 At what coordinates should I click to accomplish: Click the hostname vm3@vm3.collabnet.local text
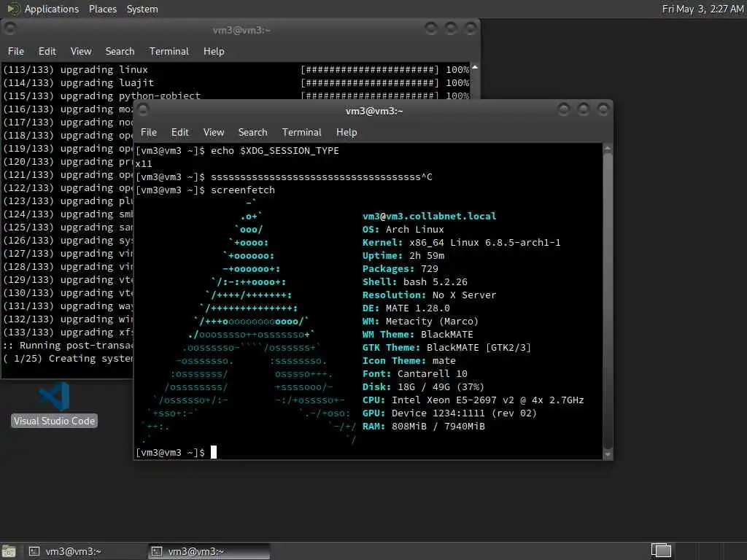tap(429, 216)
